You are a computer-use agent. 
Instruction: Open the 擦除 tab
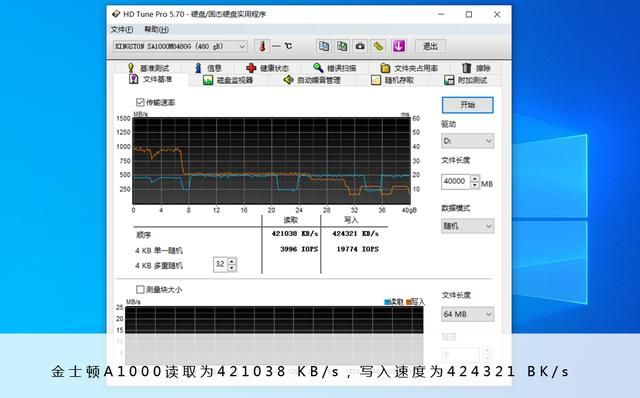pos(476,68)
